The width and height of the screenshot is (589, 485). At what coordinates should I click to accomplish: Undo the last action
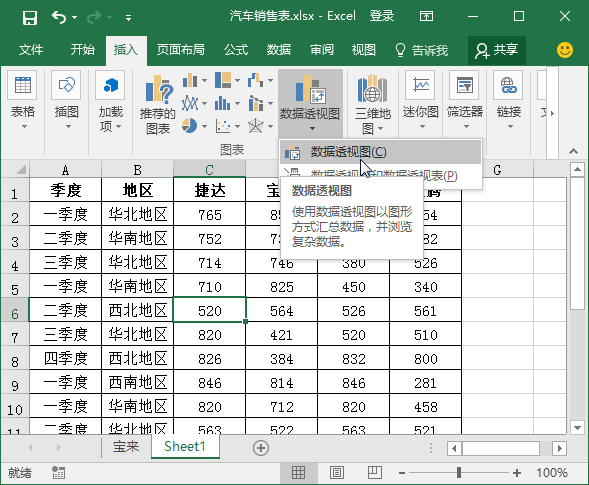pyautogui.click(x=59, y=17)
